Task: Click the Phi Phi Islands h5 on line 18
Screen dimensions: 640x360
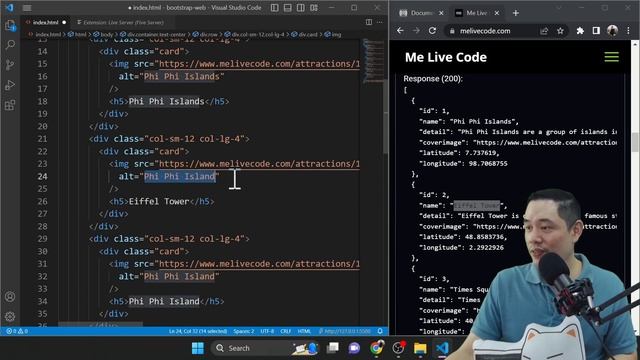Action: pos(167,101)
